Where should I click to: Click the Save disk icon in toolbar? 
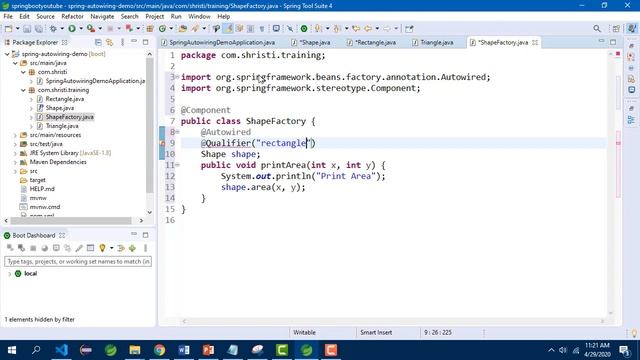27,29
